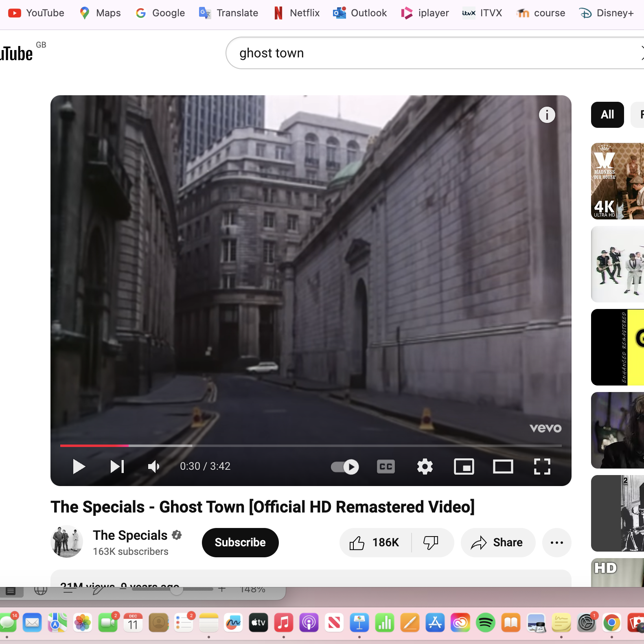Open Spotify from the Dock
Image resolution: width=644 pixels, height=644 pixels.
pos(486,623)
